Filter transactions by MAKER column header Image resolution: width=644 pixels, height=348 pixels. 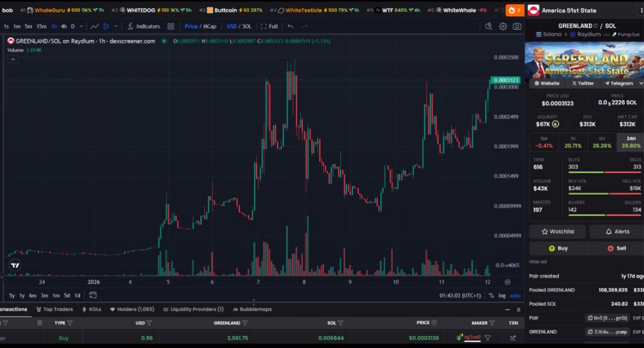click(x=492, y=323)
